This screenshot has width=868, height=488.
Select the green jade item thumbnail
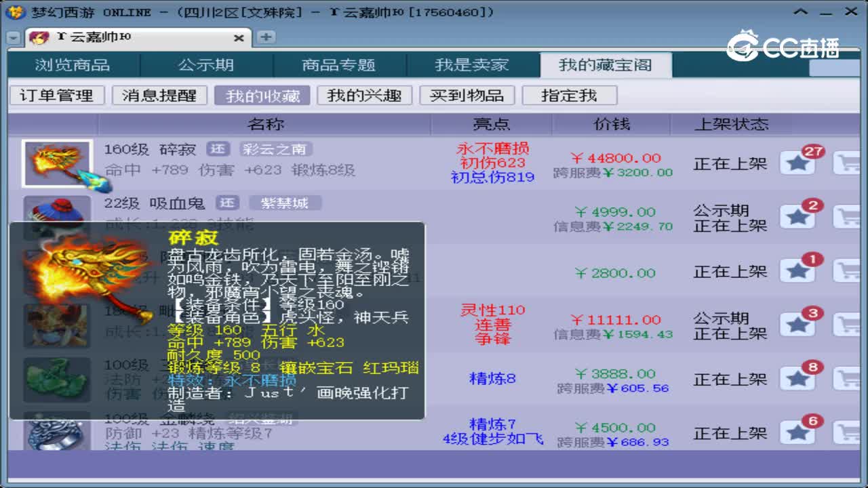click(57, 380)
